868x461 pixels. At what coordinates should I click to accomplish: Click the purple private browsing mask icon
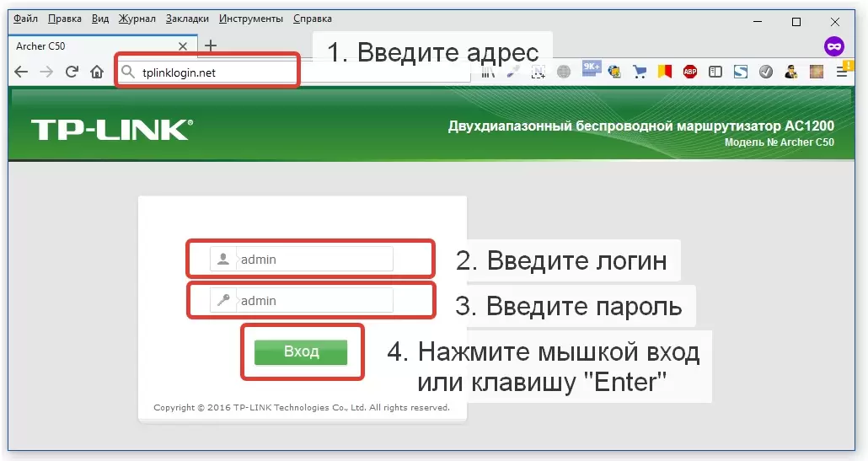pos(834,46)
